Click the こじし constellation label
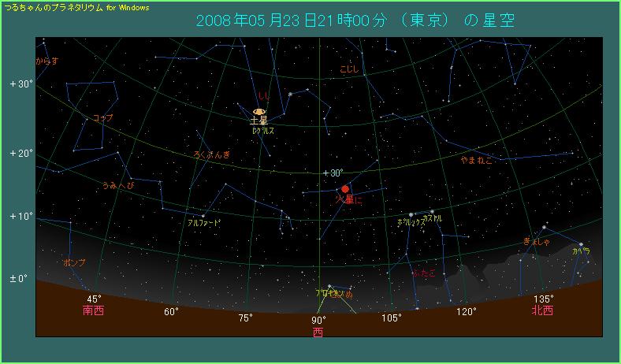 (349, 69)
